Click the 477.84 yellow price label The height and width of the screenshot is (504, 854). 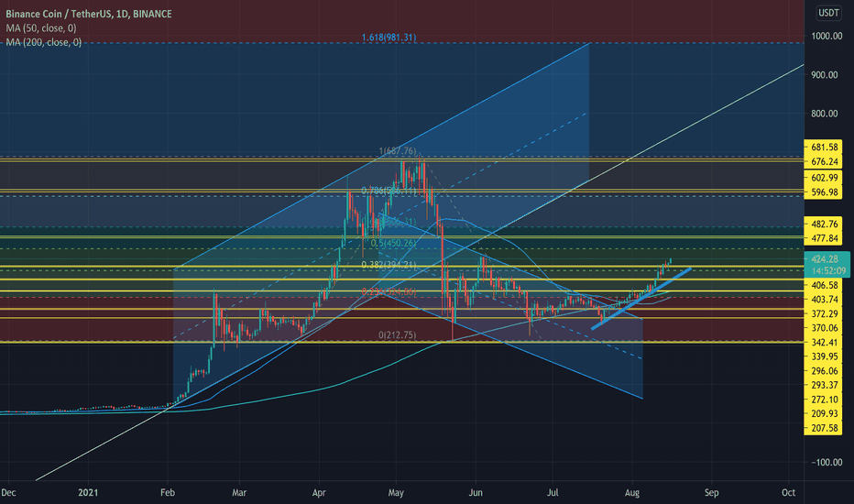click(x=824, y=238)
